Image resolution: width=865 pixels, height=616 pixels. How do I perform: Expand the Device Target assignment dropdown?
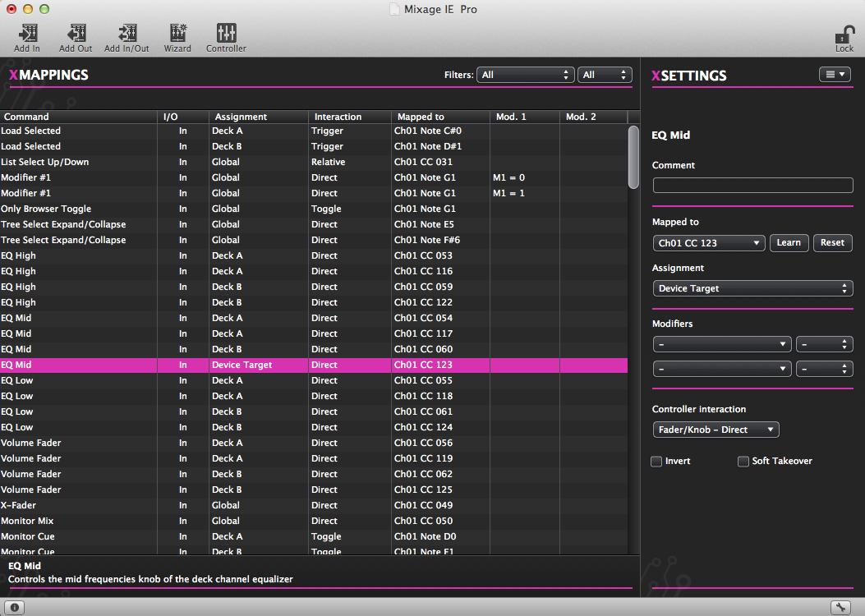tap(752, 288)
